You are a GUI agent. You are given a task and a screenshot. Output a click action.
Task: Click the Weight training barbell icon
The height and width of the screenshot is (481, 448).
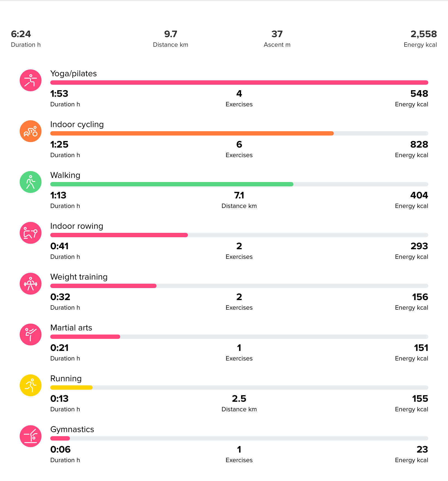pyautogui.click(x=31, y=284)
